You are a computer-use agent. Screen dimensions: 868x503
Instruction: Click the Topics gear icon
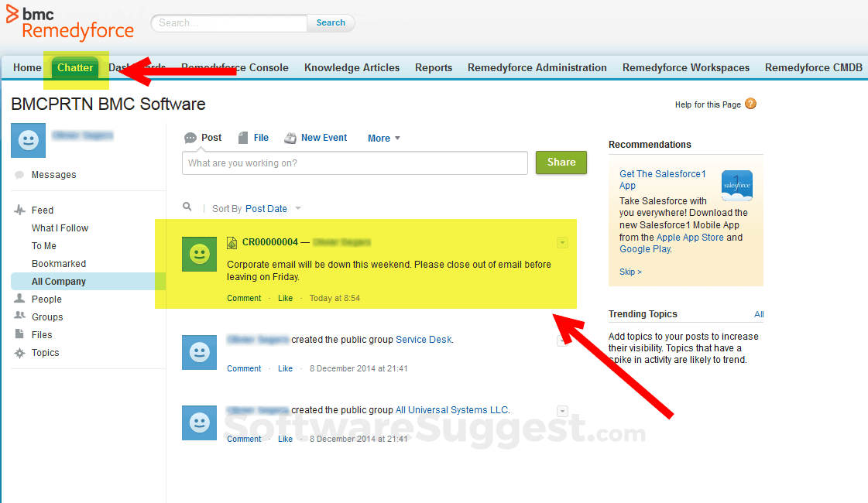[x=20, y=353]
